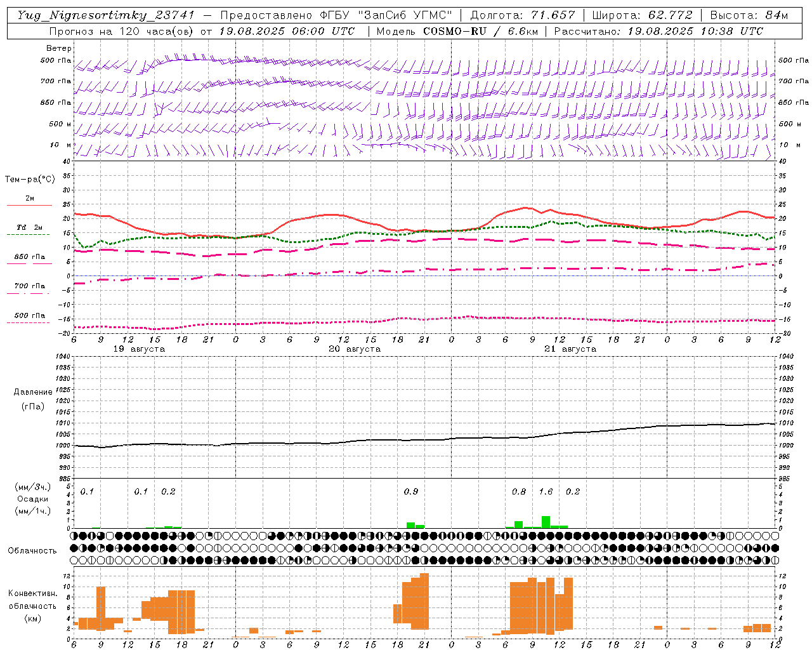Select the 21 августа date label
The image size is (812, 650).
(x=570, y=349)
